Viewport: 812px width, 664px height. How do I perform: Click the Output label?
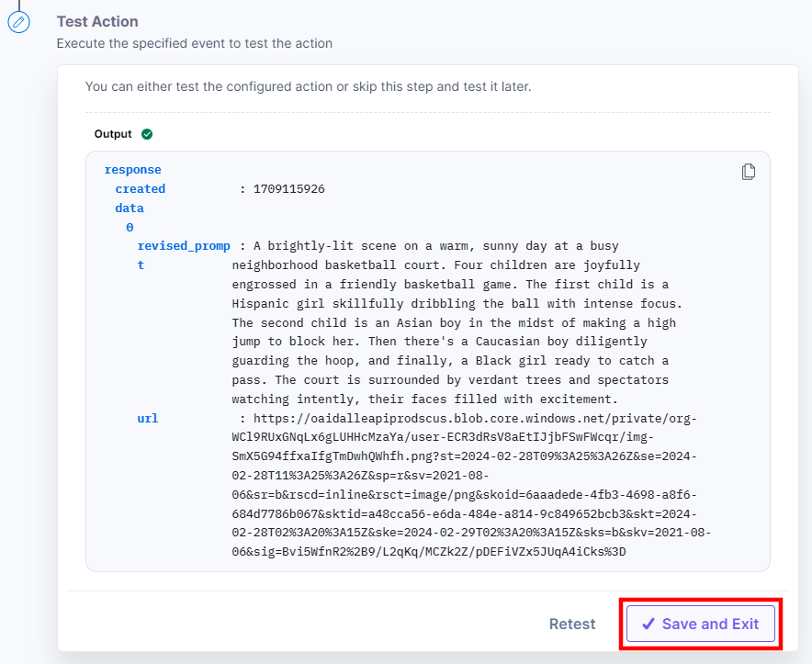tap(113, 134)
